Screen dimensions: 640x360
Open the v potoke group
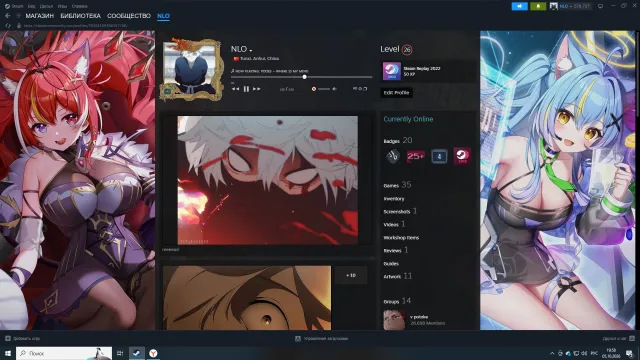pos(419,317)
